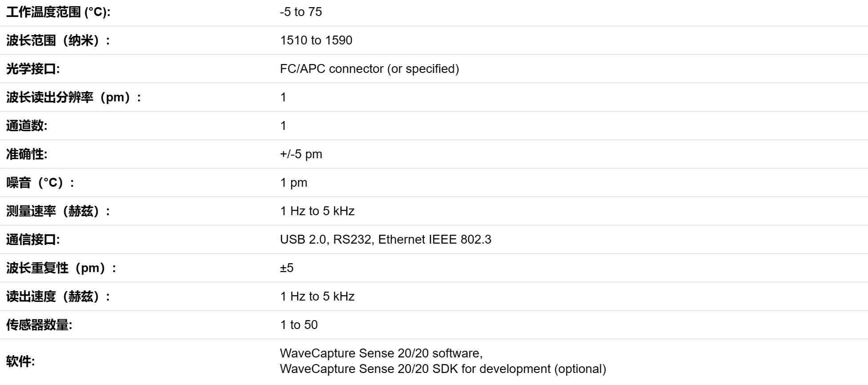Click the 噪音（°C） label
The width and height of the screenshot is (868, 385).
(40, 183)
